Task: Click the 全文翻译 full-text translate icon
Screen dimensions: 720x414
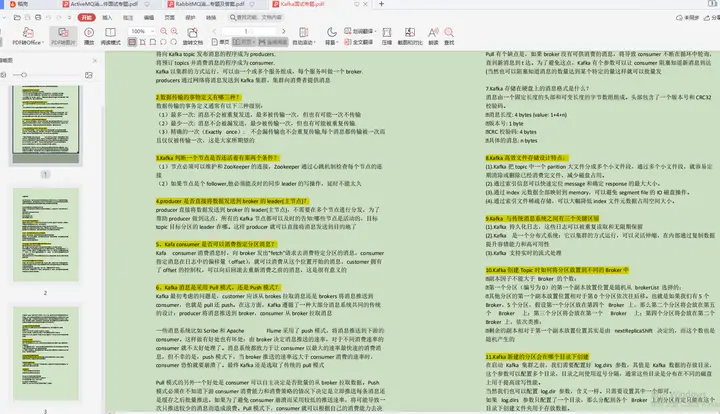Action: (x=359, y=42)
